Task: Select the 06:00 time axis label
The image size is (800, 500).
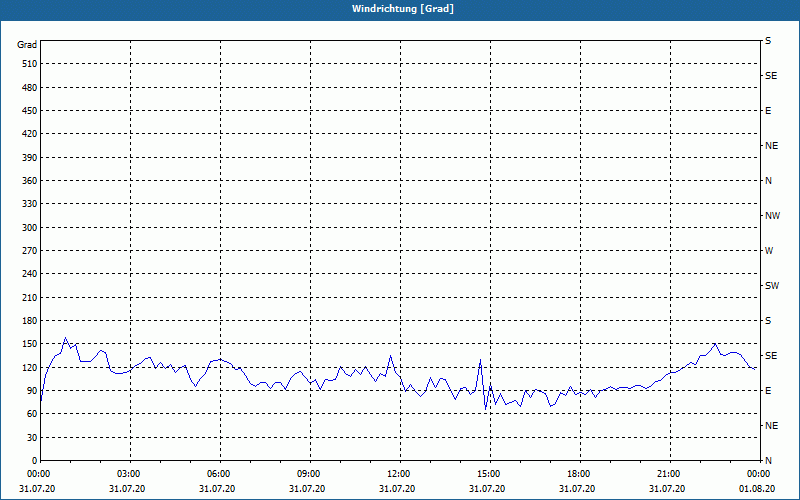Action: pyautogui.click(x=220, y=474)
